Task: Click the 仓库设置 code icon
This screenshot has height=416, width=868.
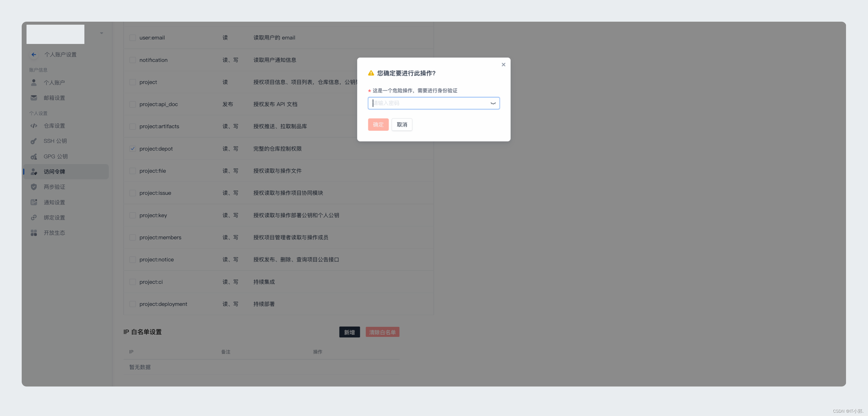Action: 34,126
